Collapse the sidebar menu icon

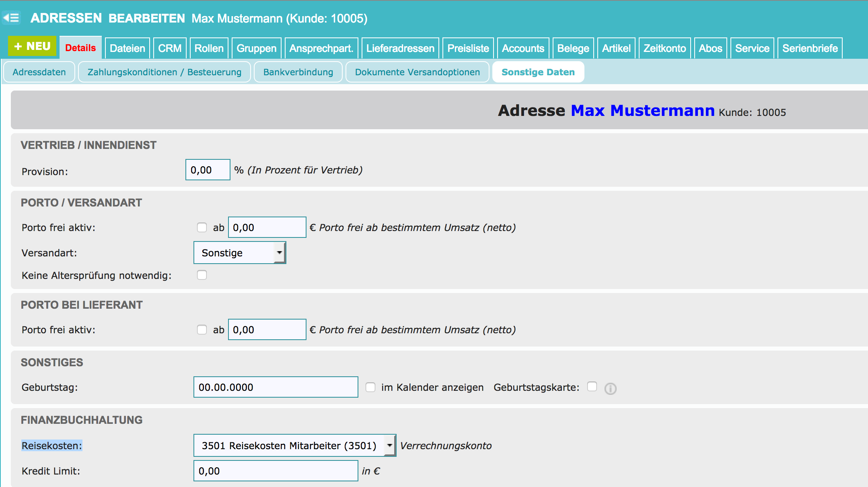11,18
